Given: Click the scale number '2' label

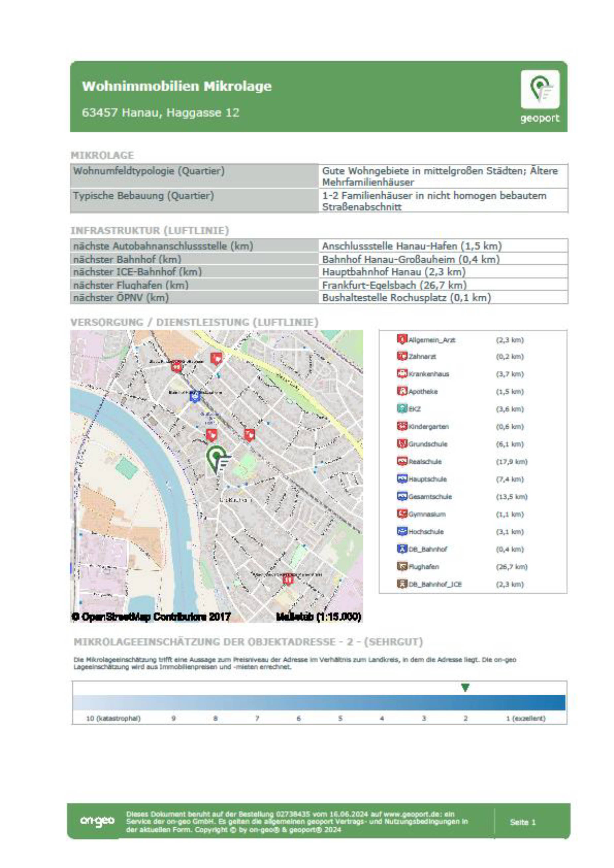Looking at the screenshot, I should [466, 718].
